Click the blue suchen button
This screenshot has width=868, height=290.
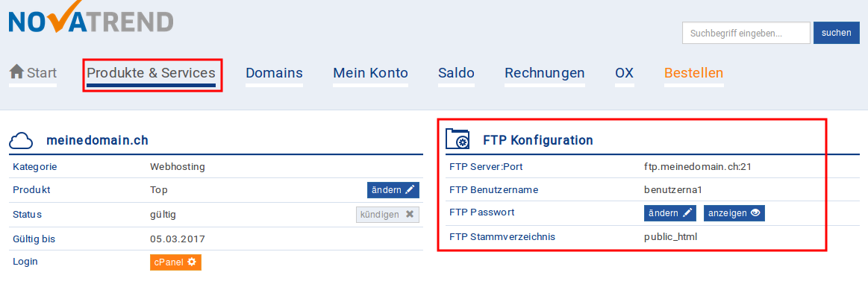tap(837, 33)
